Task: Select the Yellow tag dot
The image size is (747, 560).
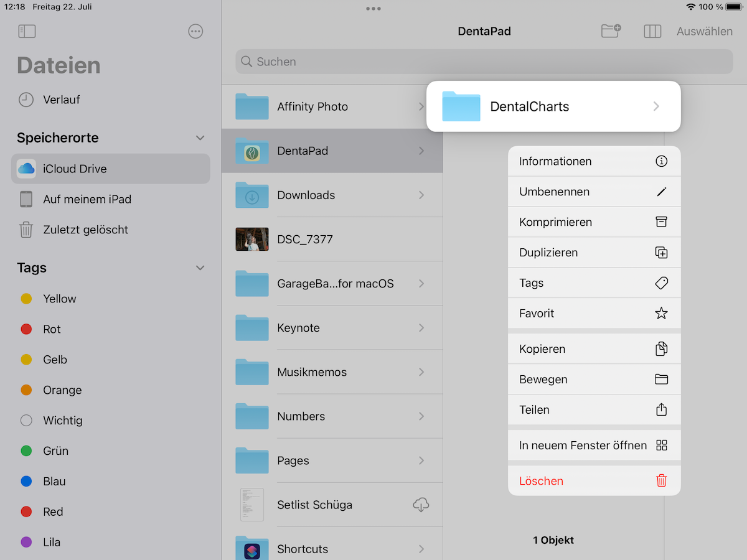Action: pyautogui.click(x=26, y=299)
